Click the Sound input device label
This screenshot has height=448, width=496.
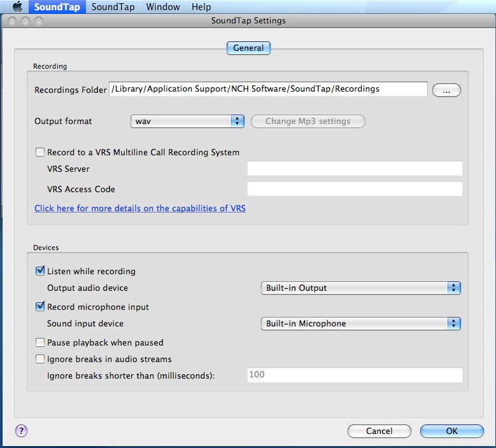(85, 323)
